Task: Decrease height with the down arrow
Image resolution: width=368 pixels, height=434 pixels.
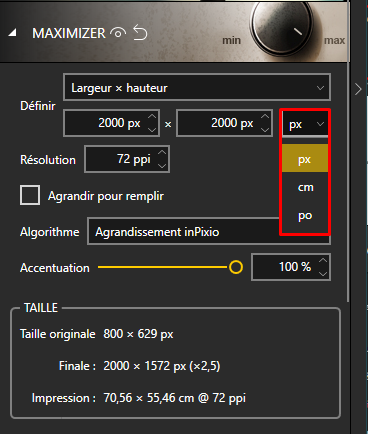Action: tap(265, 130)
